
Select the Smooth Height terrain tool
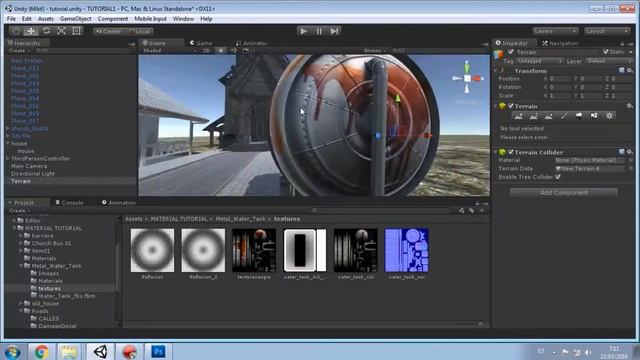(549, 116)
